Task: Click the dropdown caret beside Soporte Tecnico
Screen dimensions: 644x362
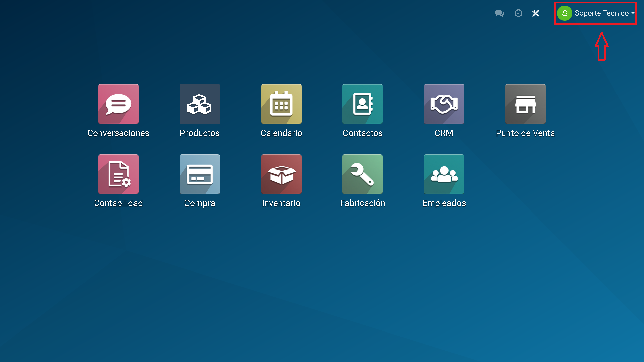Action: pos(633,13)
